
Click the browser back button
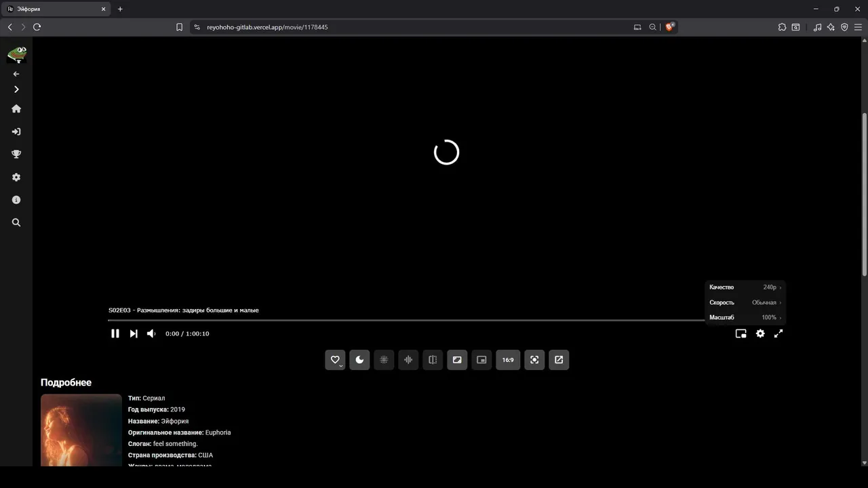(x=9, y=27)
